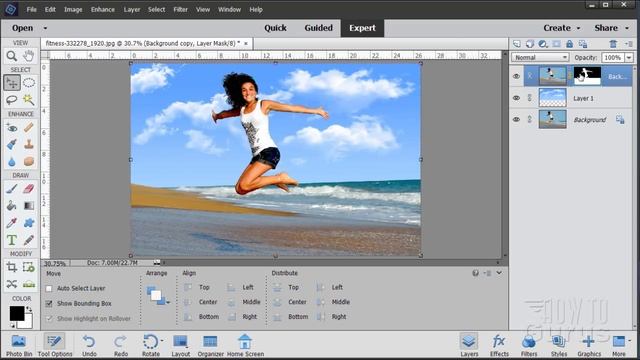The width and height of the screenshot is (640, 360).
Task: Select the Paint Bucket tool
Action: click(11, 206)
